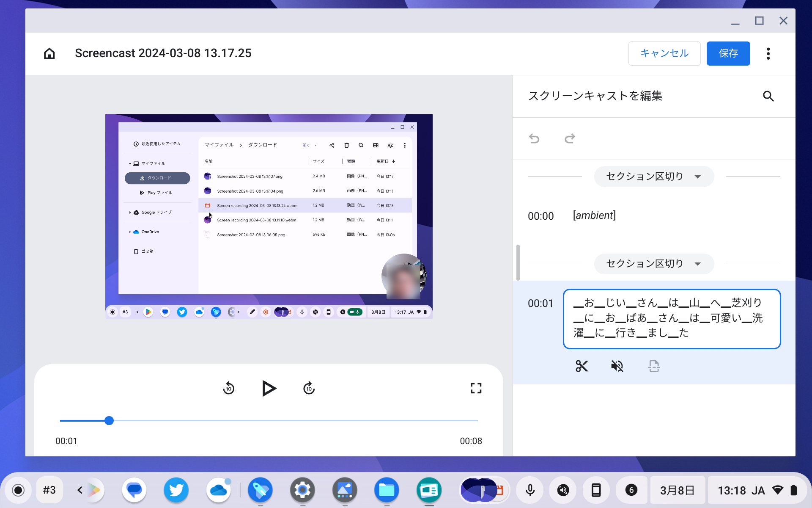Open transcript search in the edit panel

769,96
